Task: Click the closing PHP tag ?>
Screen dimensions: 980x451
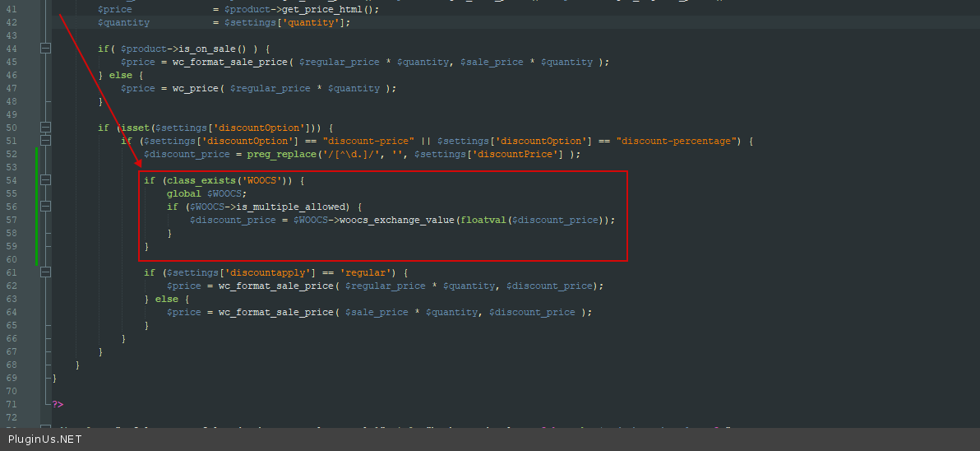Action: (58, 404)
